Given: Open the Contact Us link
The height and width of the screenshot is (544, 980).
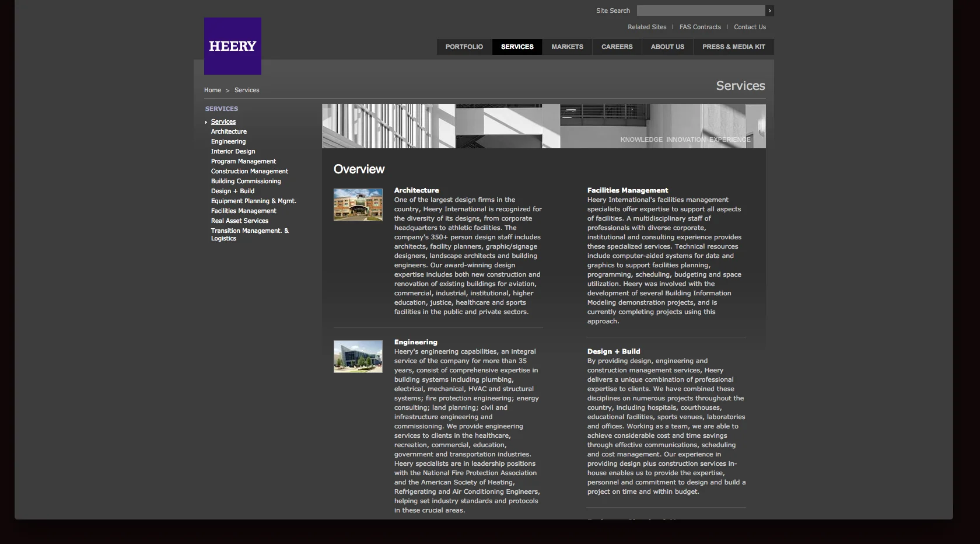Looking at the screenshot, I should coord(750,27).
